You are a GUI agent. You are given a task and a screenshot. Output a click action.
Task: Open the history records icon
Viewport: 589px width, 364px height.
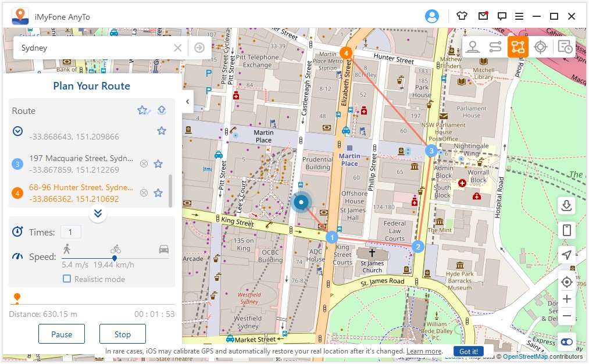565,47
